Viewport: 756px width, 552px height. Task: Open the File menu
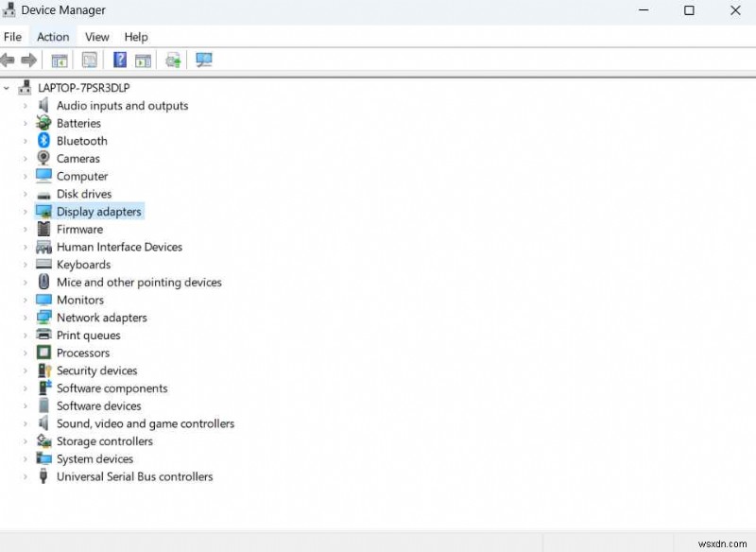13,36
